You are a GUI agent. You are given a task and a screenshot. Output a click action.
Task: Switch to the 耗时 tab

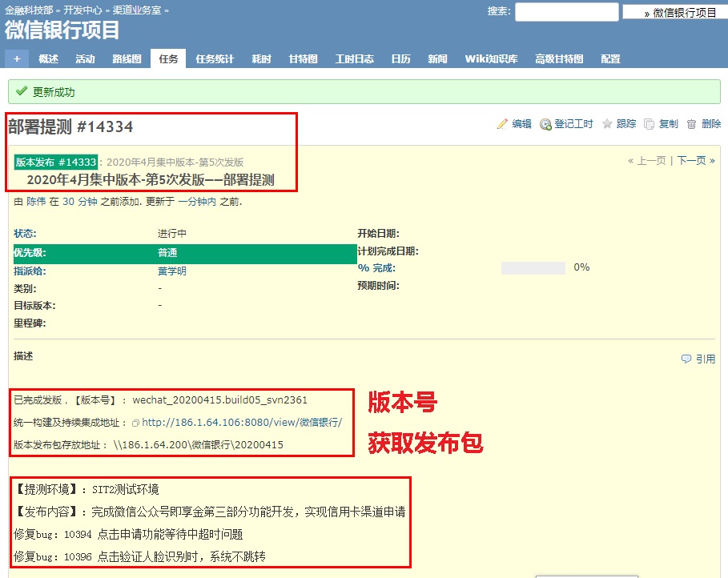pyautogui.click(x=261, y=59)
